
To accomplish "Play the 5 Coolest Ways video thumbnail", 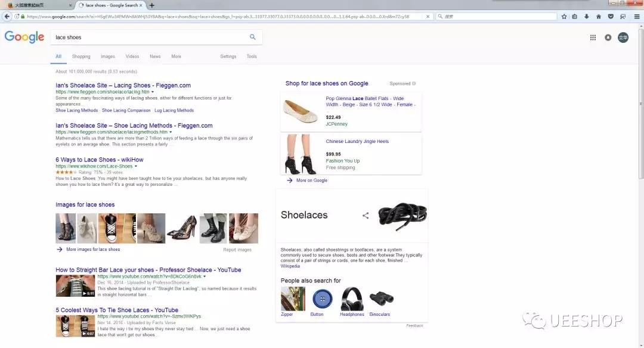I will [x=75, y=326].
